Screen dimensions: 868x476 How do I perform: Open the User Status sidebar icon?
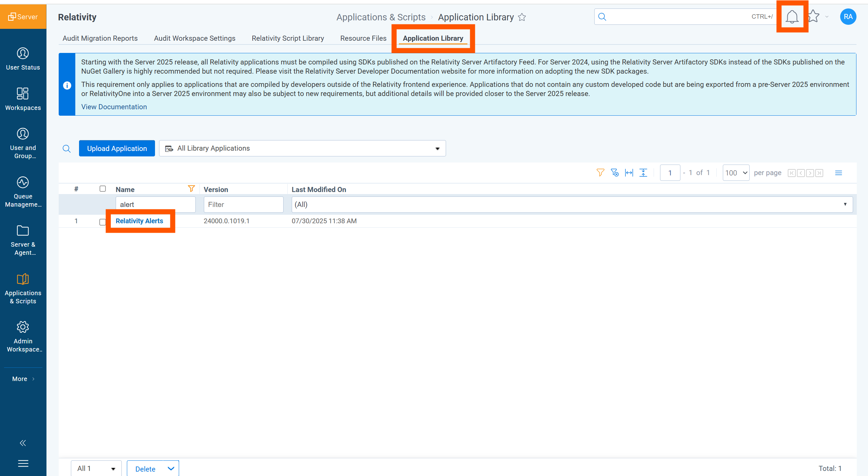(23, 53)
